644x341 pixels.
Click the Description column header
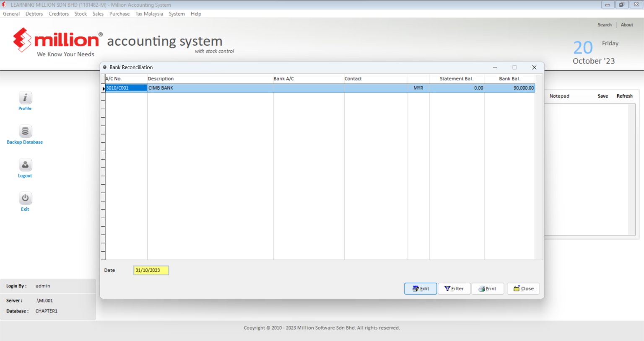pos(210,79)
